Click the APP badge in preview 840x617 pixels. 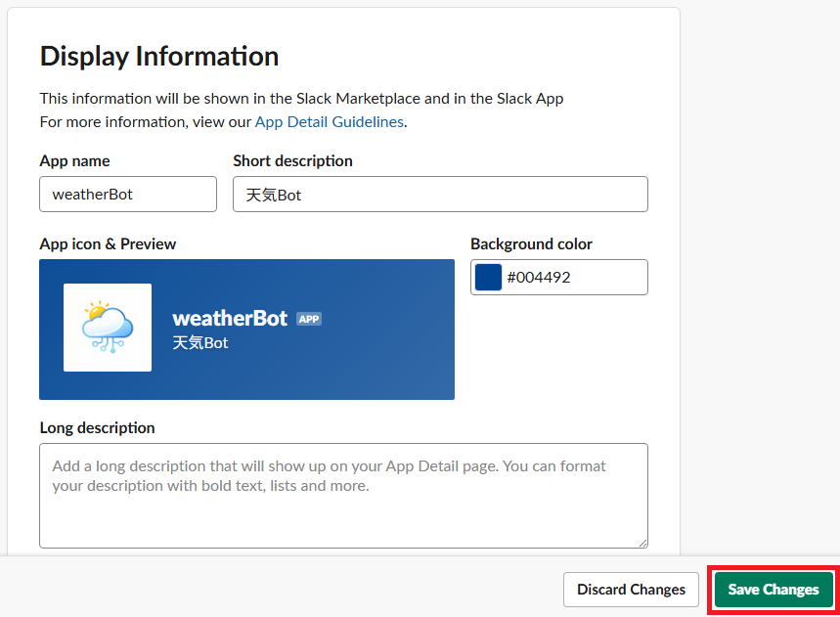tap(309, 319)
